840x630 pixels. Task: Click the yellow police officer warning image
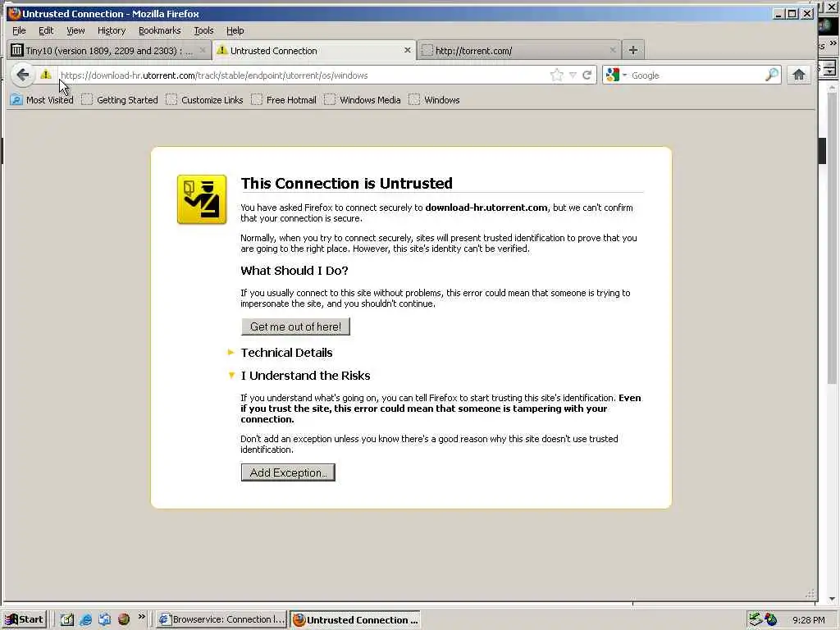[202, 199]
